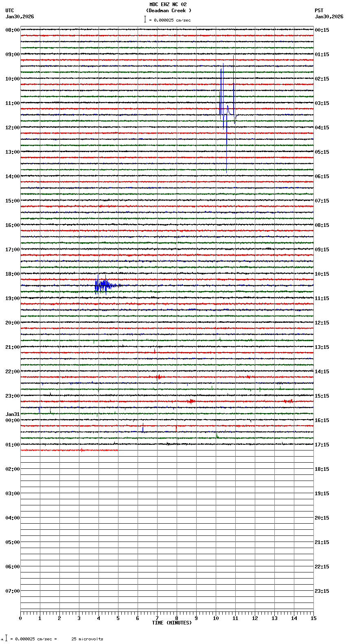Click x-axis tick label 12
This screenshot has width=346, height=644.
point(255,618)
